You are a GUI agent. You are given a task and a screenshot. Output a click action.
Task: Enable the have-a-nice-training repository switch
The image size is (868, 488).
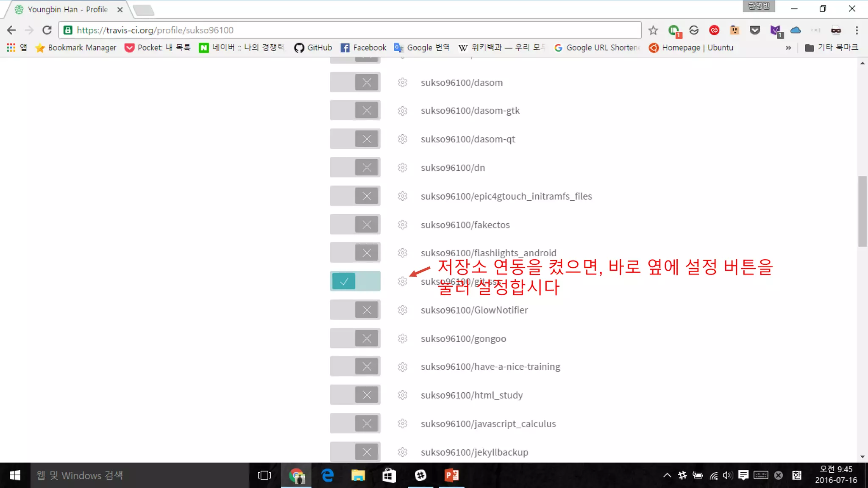click(x=355, y=366)
